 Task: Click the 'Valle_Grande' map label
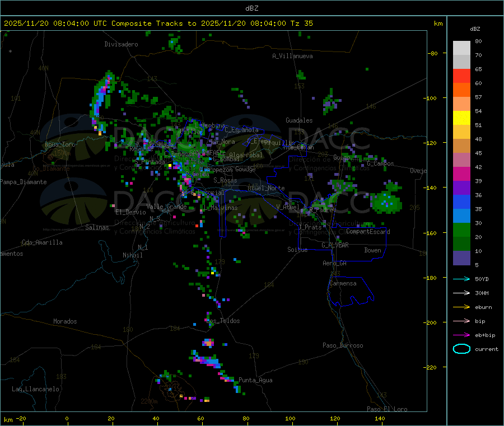(x=167, y=207)
